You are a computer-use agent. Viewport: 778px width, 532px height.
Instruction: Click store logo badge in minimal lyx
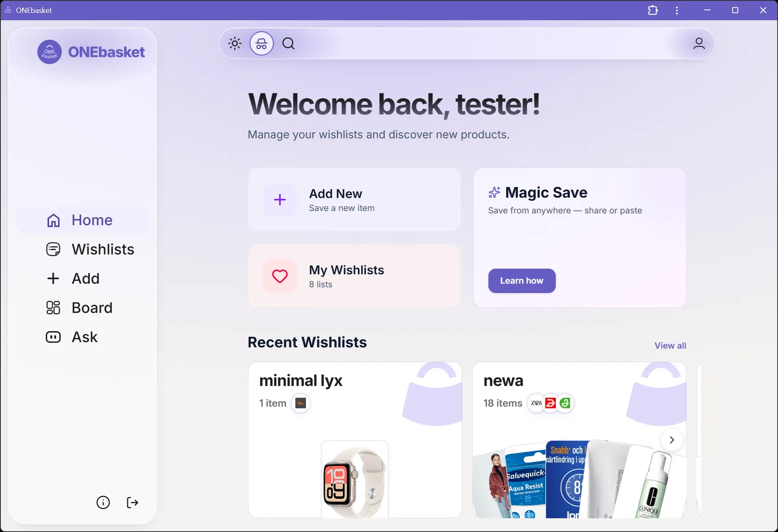tap(301, 403)
